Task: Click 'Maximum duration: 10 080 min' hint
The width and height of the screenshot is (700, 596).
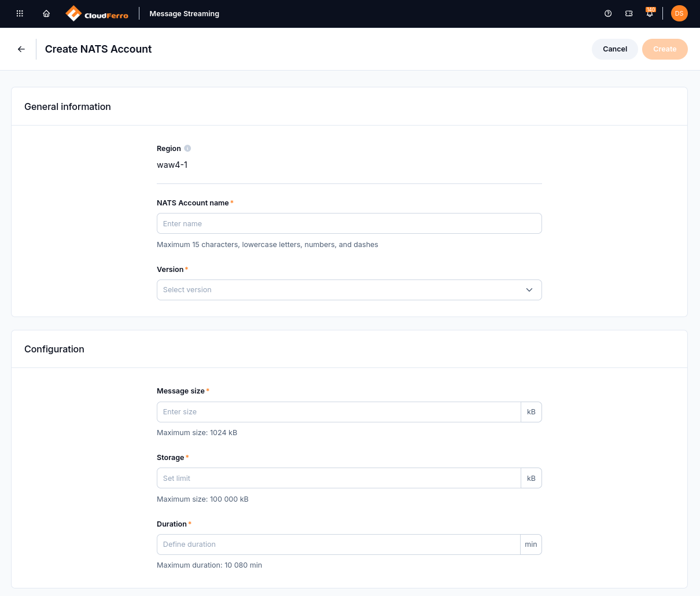Action: tap(209, 565)
